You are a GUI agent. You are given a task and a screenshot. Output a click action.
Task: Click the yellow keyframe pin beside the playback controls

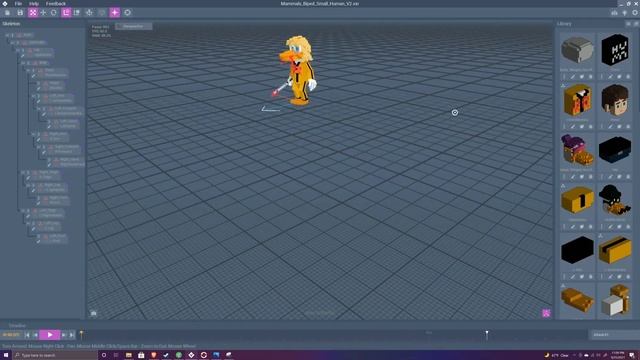point(81,335)
